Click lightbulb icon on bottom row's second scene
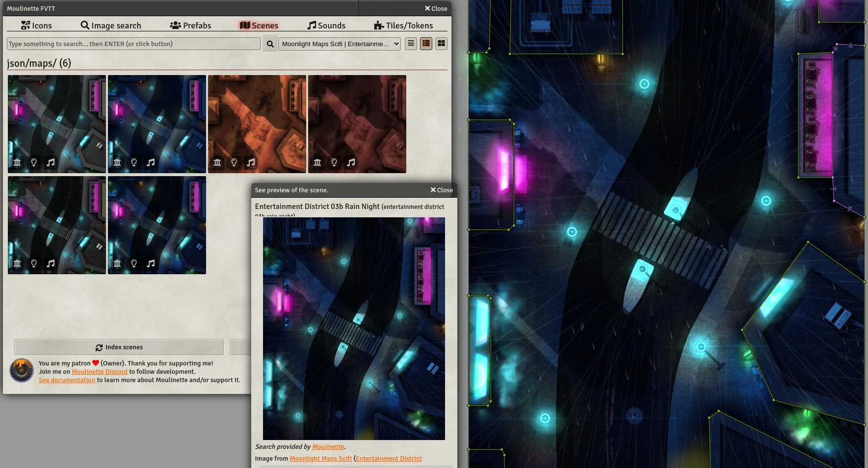Screen dimensions: 868x468 (134, 263)
